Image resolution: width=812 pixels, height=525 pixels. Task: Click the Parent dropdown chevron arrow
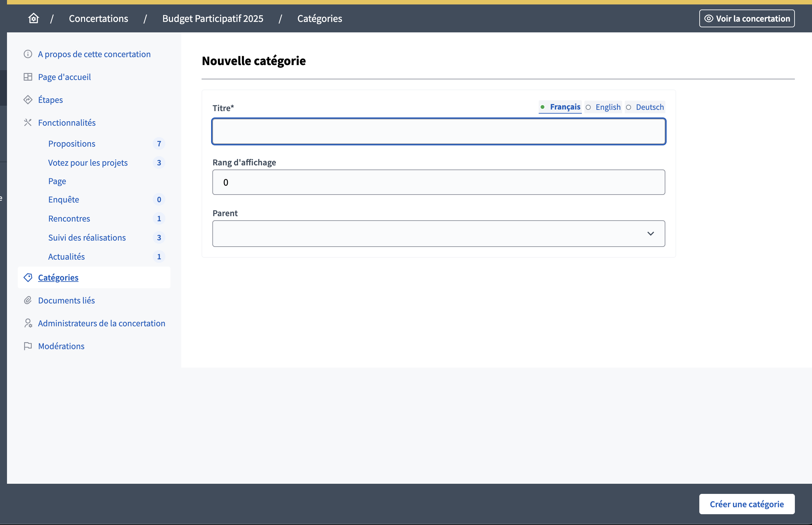point(650,234)
